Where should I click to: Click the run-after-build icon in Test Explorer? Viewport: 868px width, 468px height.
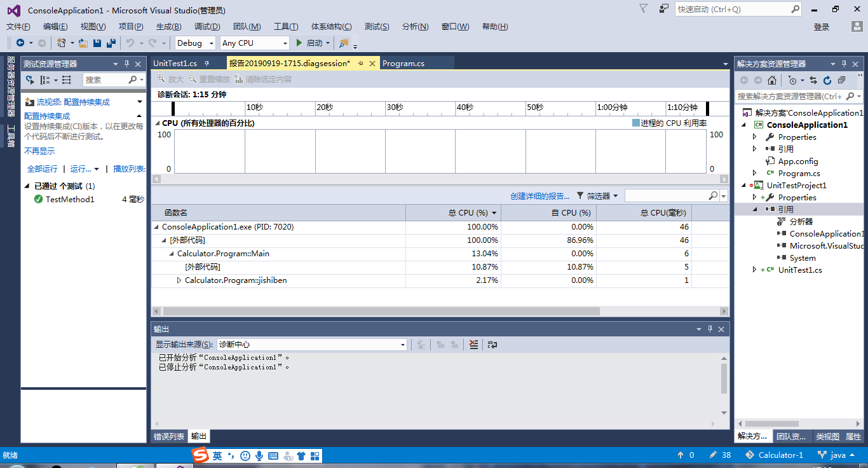pyautogui.click(x=30, y=79)
